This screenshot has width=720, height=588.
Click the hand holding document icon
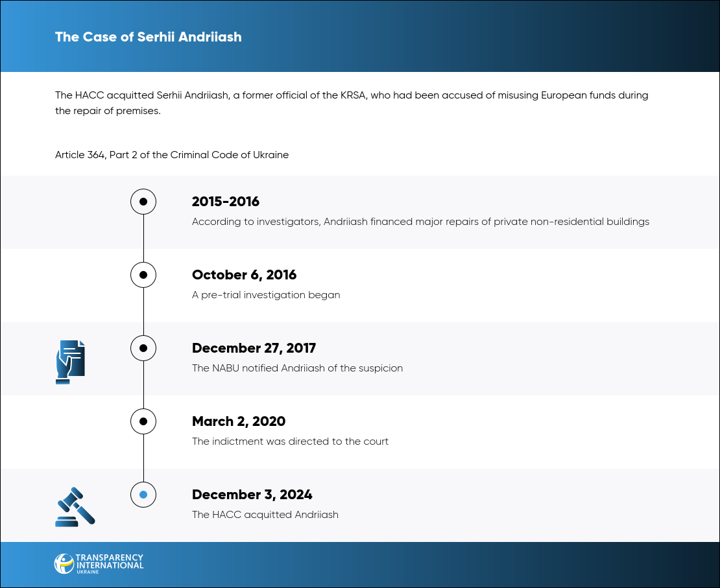pos(70,362)
